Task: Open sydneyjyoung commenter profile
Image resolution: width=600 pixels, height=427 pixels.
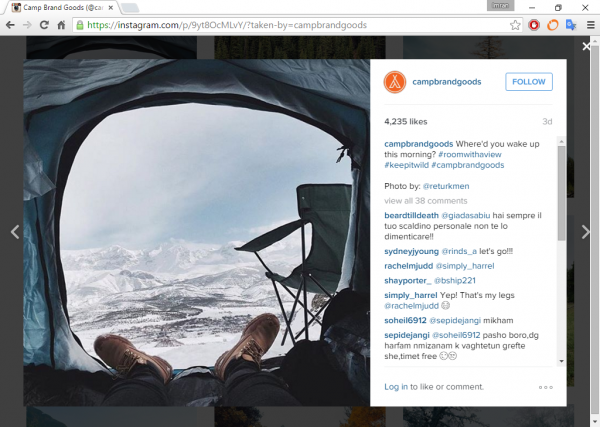Action: [x=411, y=251]
